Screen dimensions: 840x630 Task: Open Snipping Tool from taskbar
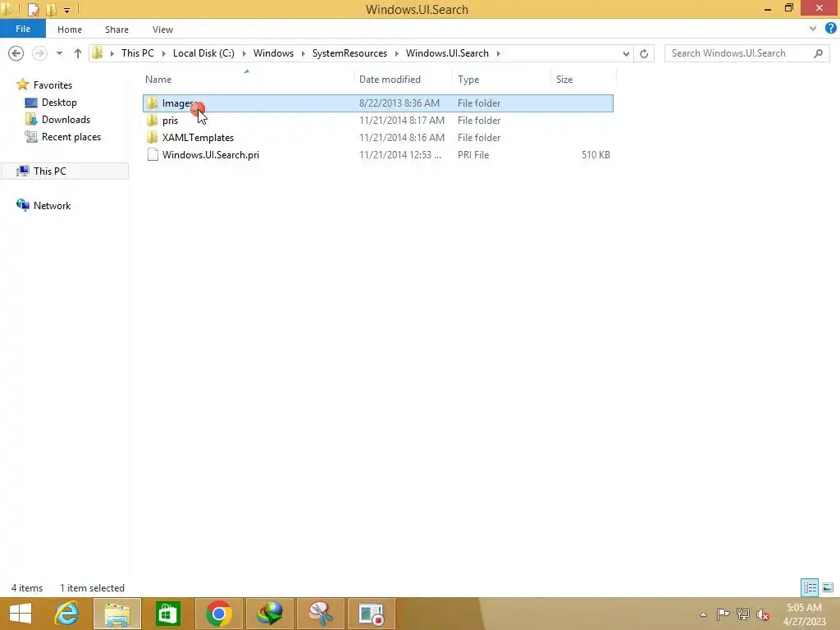pos(321,614)
